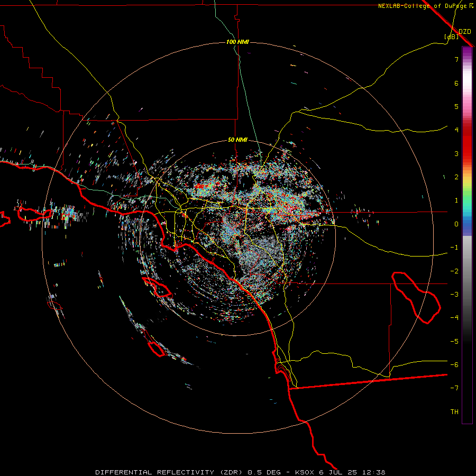Click the -5 dB scale value
The width and height of the screenshot is (476, 476).
point(454,342)
